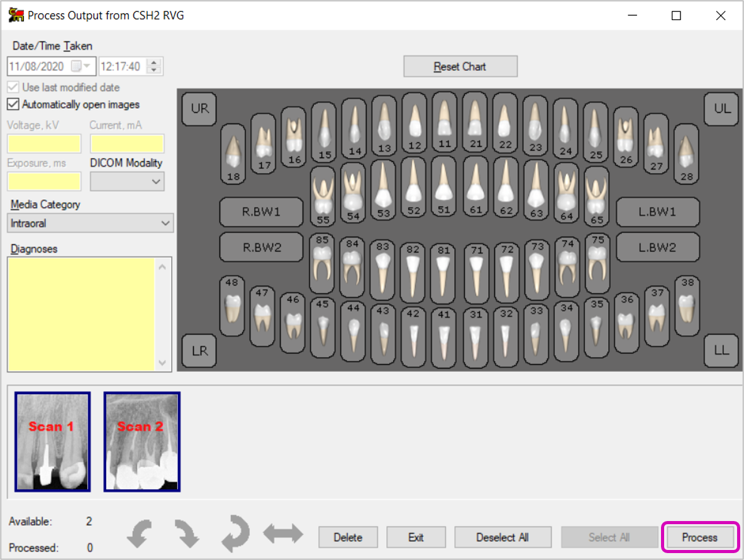Viewport: 744px width, 560px height.
Task: Select tooth 38 icon
Action: click(x=687, y=306)
